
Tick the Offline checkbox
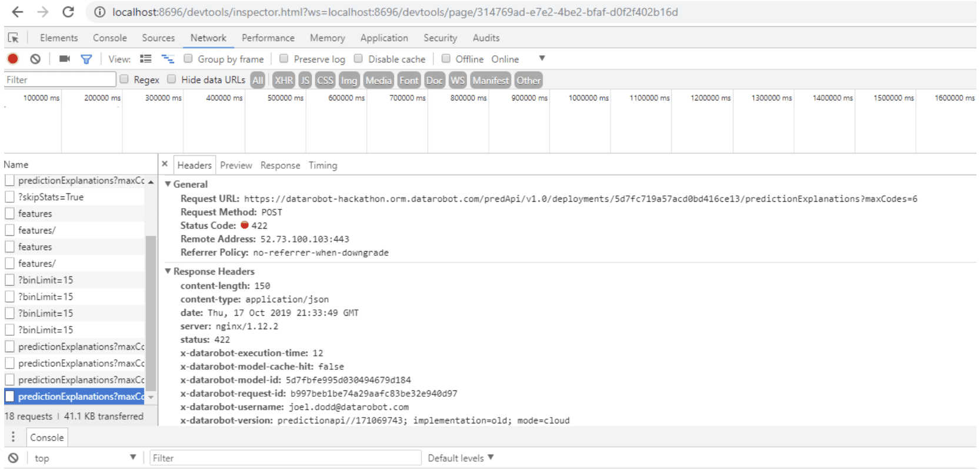[446, 58]
